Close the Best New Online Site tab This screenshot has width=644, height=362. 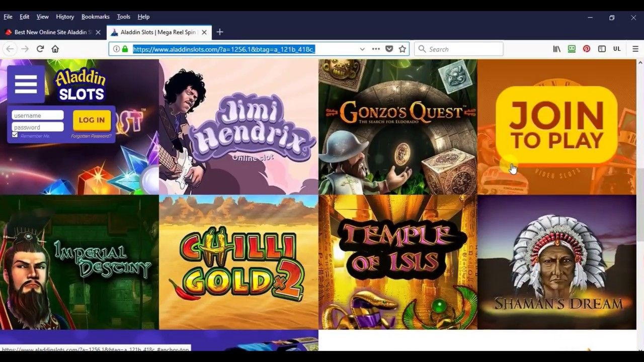pos(98,32)
